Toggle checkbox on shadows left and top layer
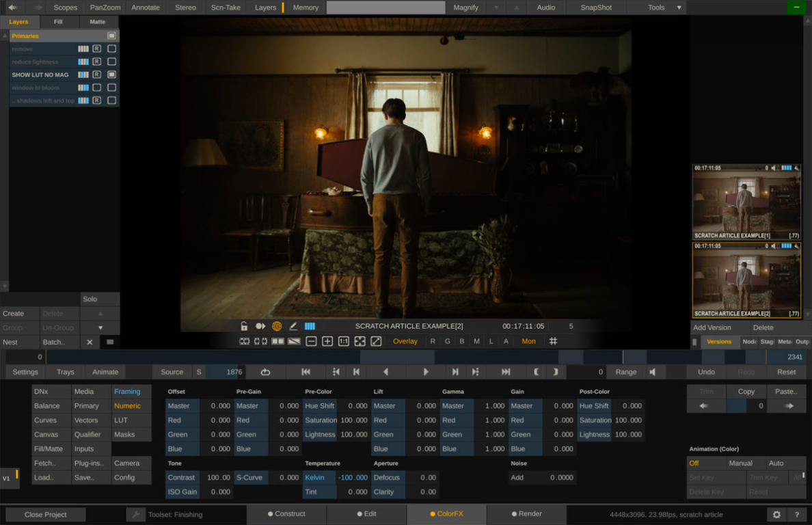Screen dimensions: 812x525 [111, 100]
